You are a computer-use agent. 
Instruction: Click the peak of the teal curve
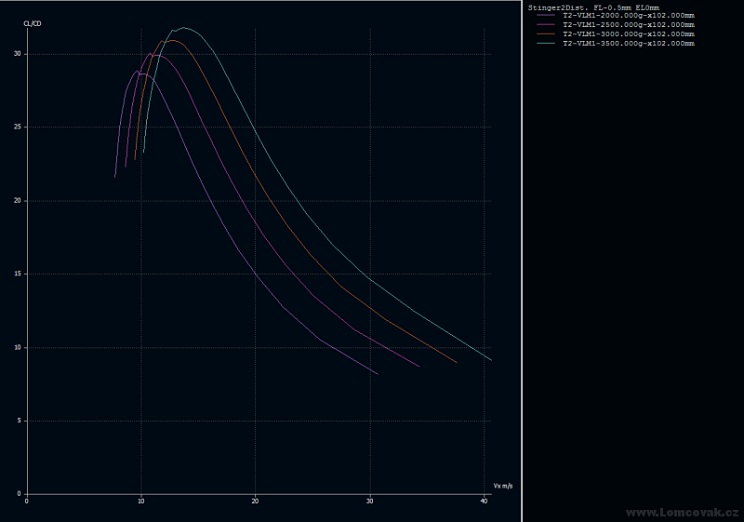(184, 28)
